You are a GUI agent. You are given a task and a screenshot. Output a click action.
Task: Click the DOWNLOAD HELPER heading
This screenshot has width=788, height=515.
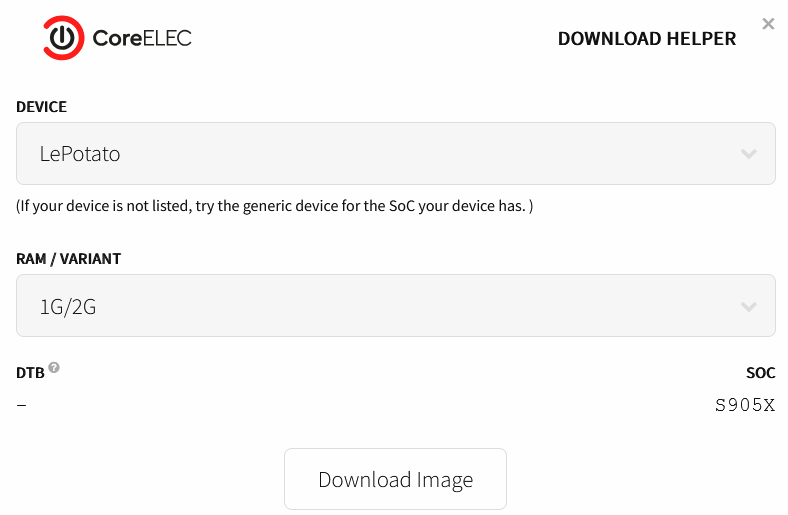(x=646, y=39)
